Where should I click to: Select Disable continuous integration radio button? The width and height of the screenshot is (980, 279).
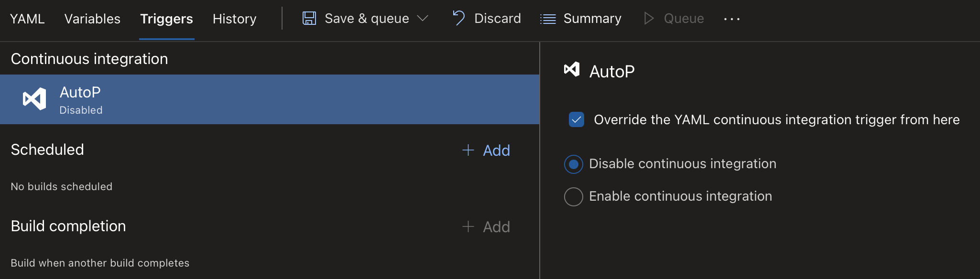click(x=574, y=164)
